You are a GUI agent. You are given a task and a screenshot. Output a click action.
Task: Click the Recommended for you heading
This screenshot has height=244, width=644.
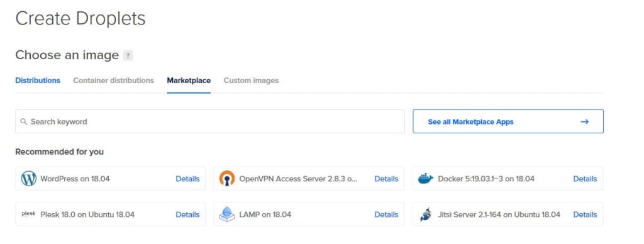point(60,152)
